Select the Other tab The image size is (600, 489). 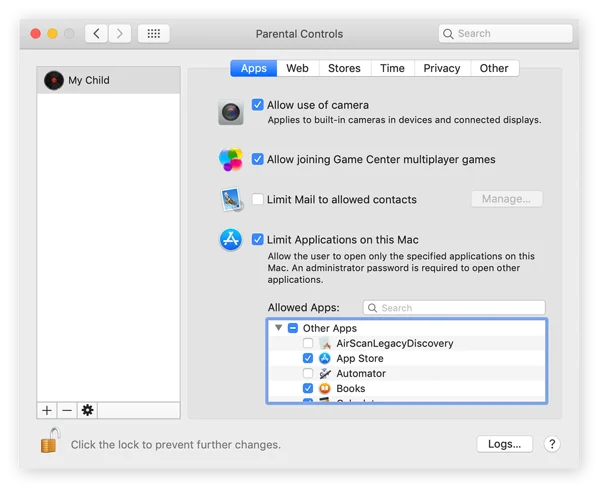click(x=494, y=68)
